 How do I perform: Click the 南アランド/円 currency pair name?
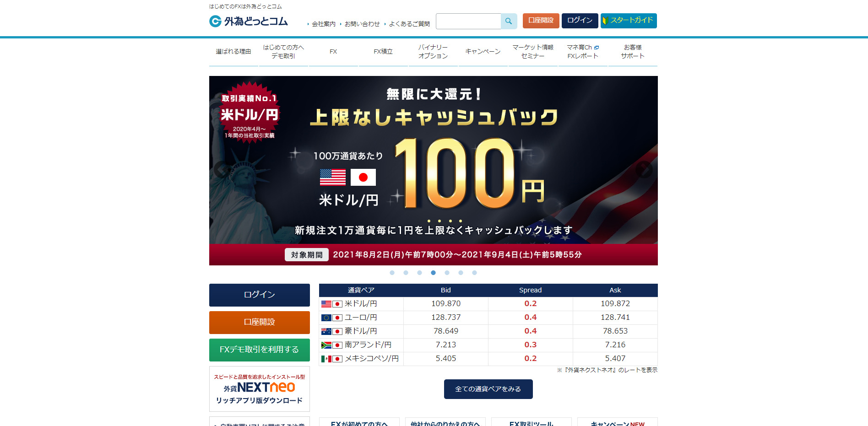click(x=368, y=345)
